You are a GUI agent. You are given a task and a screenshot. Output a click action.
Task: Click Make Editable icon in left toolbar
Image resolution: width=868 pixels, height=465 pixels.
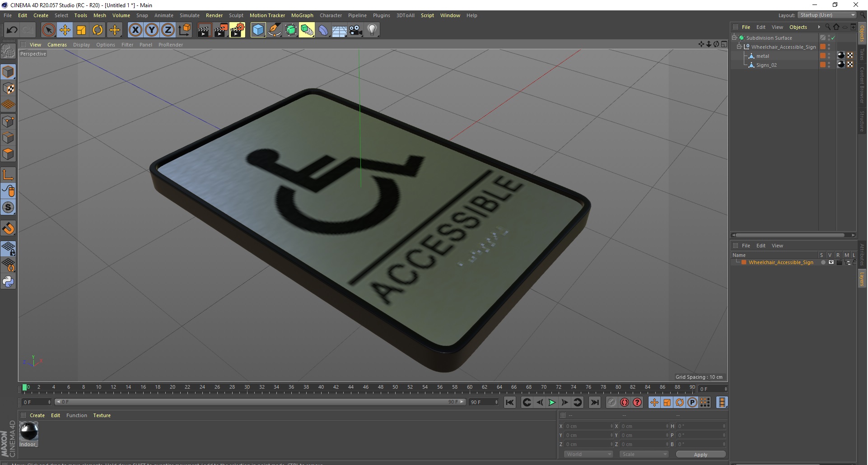(8, 51)
